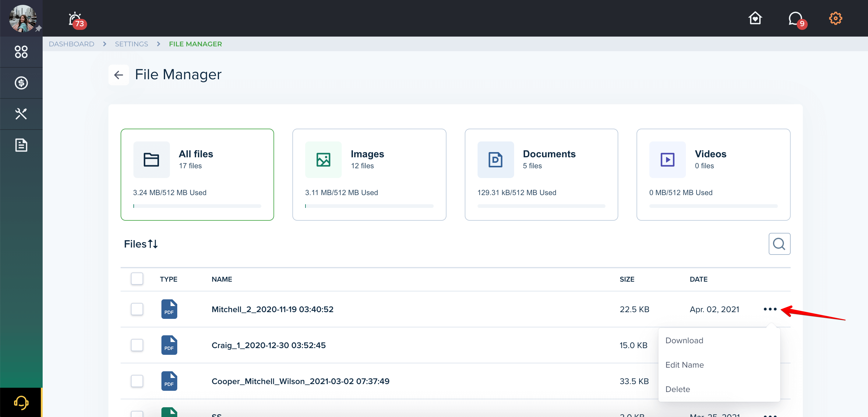The height and width of the screenshot is (417, 868).
Task: Click the 33.5 KB size value
Action: click(x=634, y=381)
